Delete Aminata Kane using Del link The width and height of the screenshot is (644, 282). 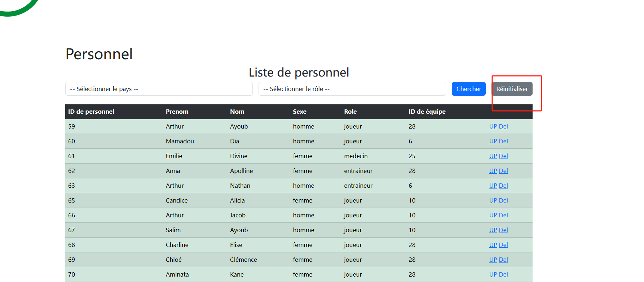coord(503,274)
